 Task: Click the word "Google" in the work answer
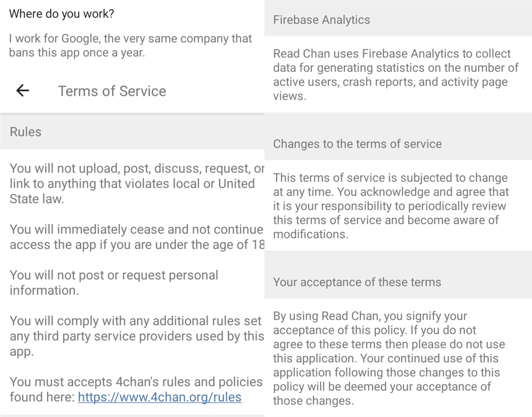coord(80,38)
